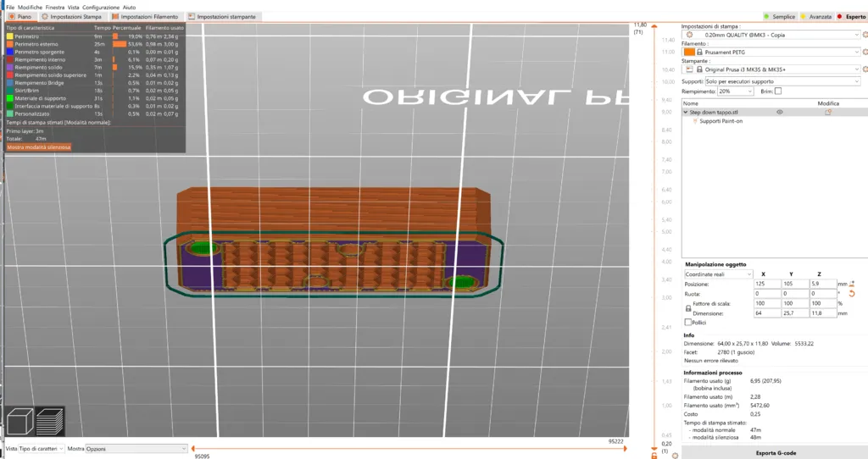The width and height of the screenshot is (868, 459).
Task: Click the lock icon beside Prusament PETG
Action: tap(699, 52)
